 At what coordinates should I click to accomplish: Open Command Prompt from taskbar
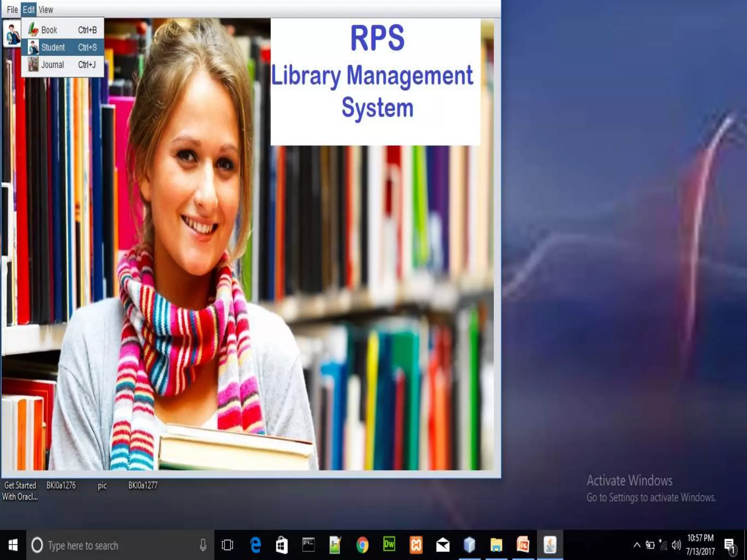tap(309, 545)
